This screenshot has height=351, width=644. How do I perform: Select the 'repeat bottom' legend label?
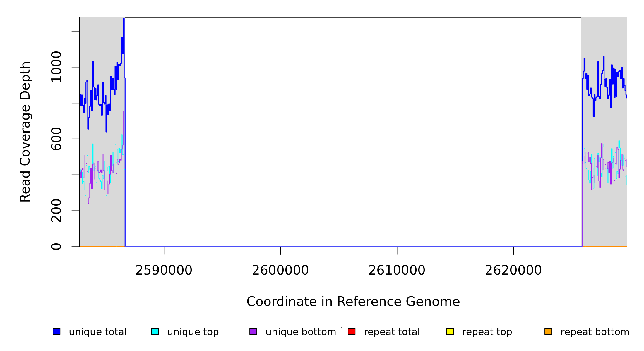595,332
